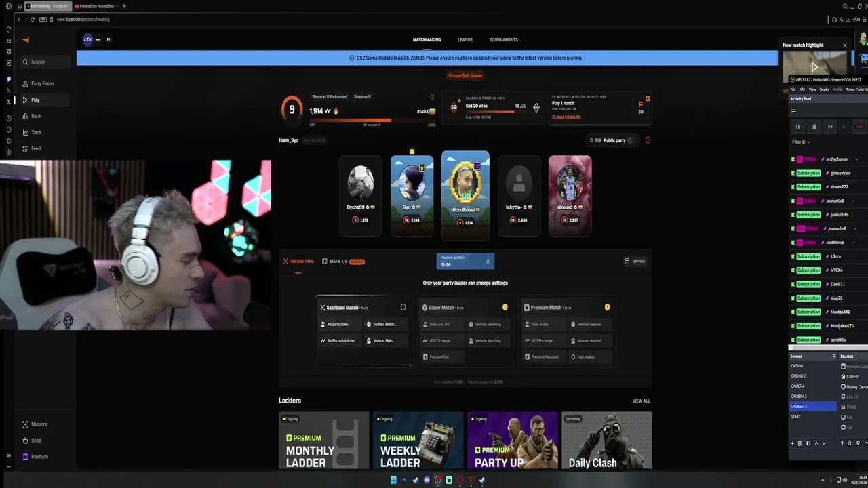Open the OBS View menu
868x488 pixels.
click(812, 89)
